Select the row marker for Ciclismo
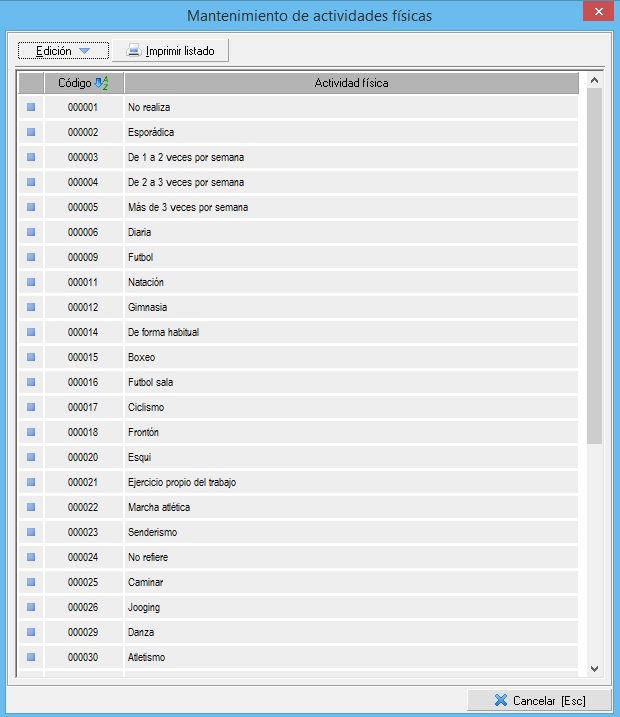 pos(31,407)
